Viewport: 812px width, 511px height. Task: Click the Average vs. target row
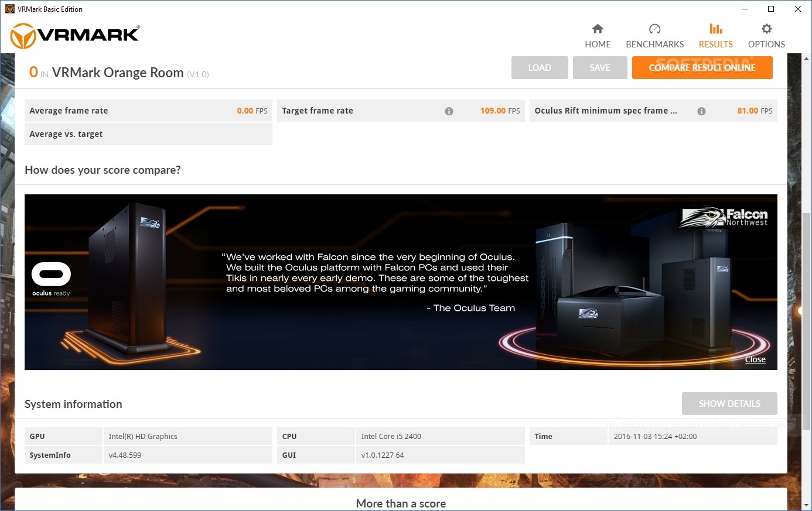[x=148, y=134]
